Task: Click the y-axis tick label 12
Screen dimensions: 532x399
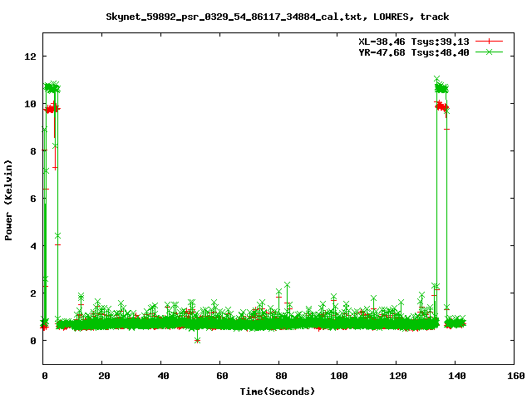Action: pos(30,57)
